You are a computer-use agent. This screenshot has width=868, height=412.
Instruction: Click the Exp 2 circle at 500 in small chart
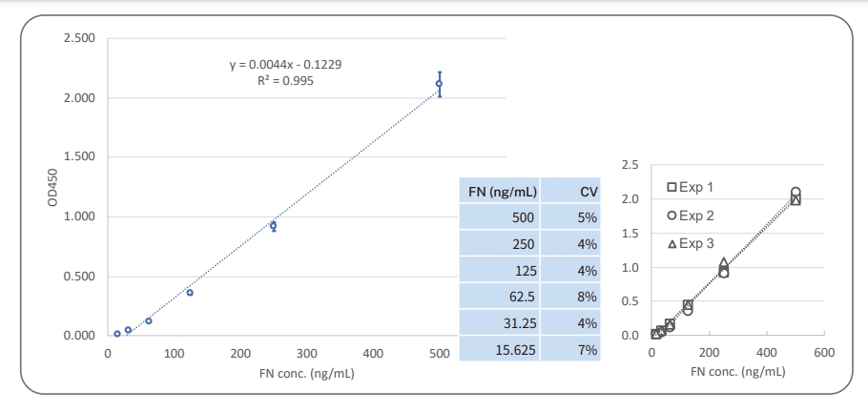[796, 193]
